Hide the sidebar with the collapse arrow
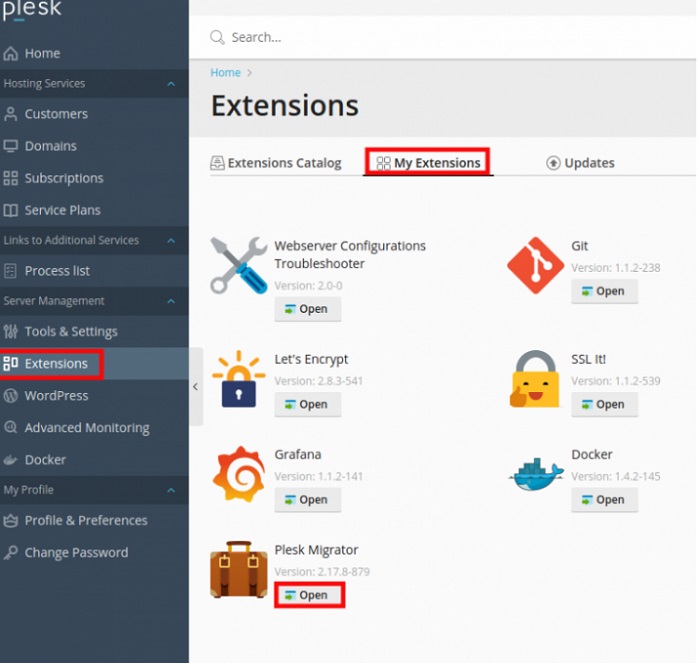Viewport: 700px width, 663px height. pos(196,387)
